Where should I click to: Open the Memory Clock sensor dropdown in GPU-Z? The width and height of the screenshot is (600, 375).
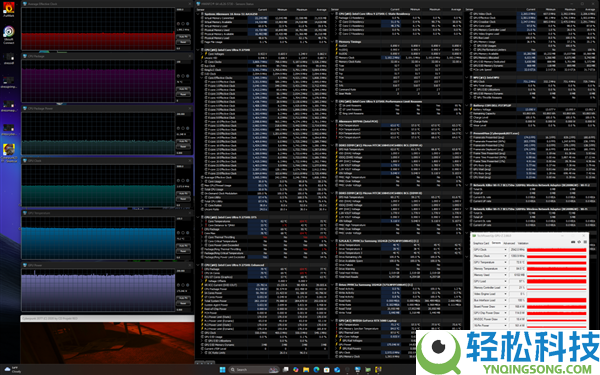pyautogui.click(x=505, y=256)
